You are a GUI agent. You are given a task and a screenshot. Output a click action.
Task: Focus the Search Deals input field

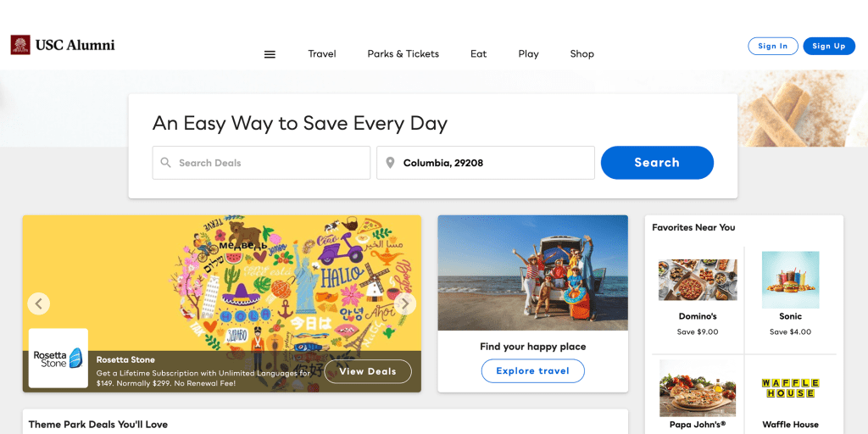point(261,163)
